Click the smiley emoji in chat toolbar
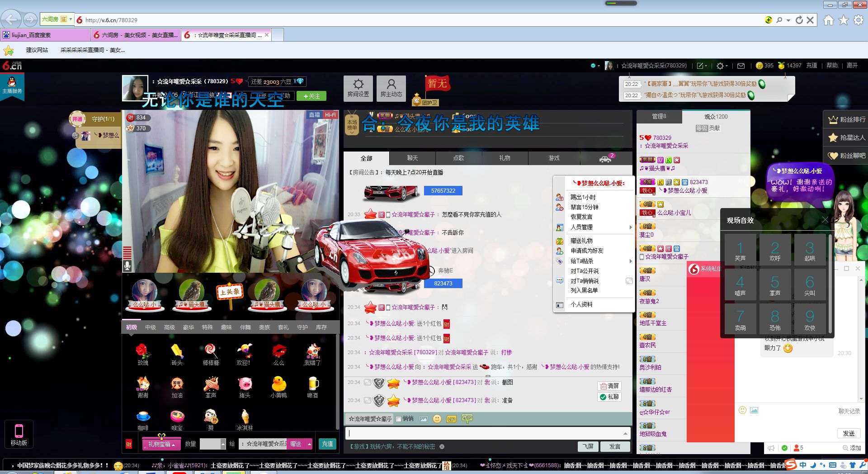The image size is (868, 474). 437,419
